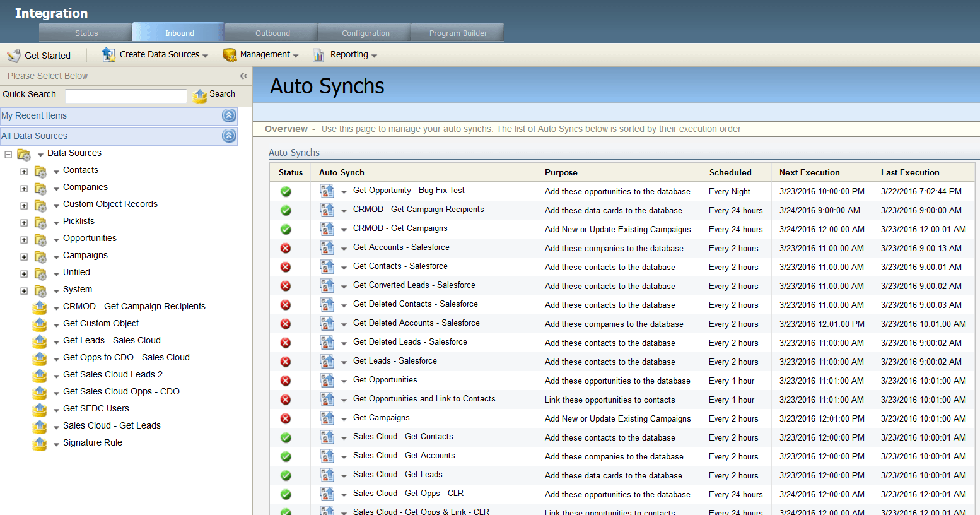Click the Data Sources root folder icon

pos(24,153)
